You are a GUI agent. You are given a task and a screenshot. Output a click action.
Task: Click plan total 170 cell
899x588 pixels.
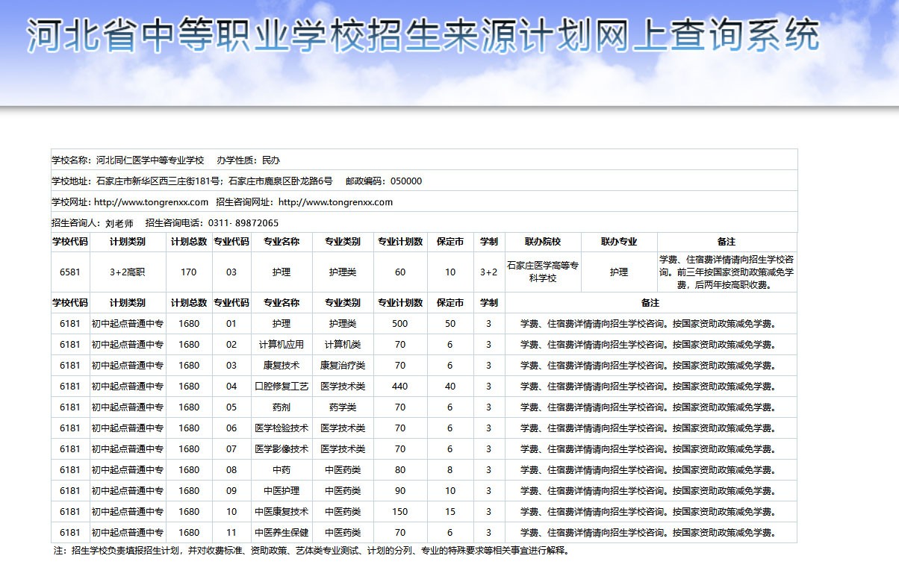[189, 272]
